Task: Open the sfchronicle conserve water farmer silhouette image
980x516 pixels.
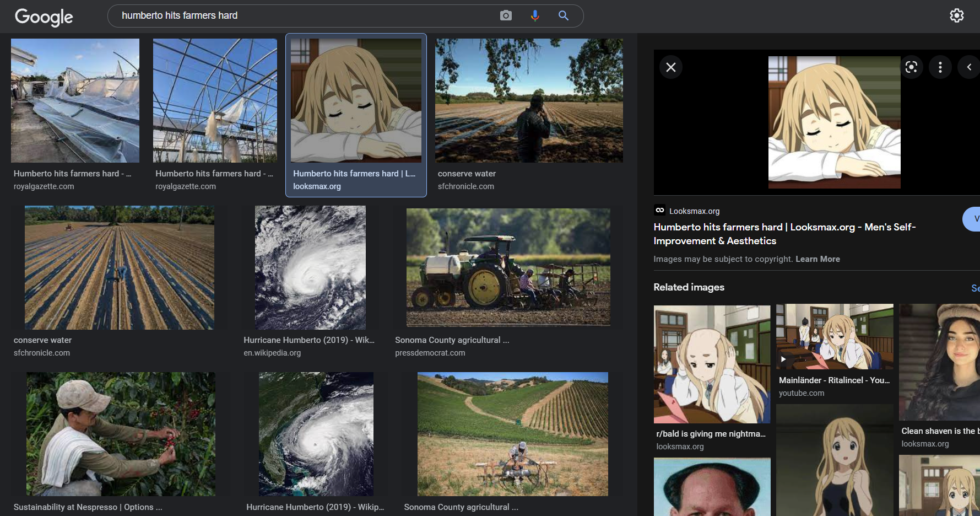Action: click(529, 100)
